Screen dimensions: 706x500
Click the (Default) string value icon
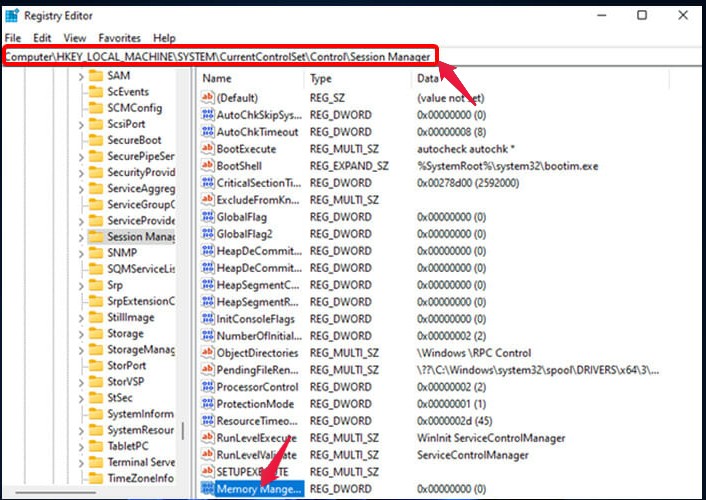(208, 99)
